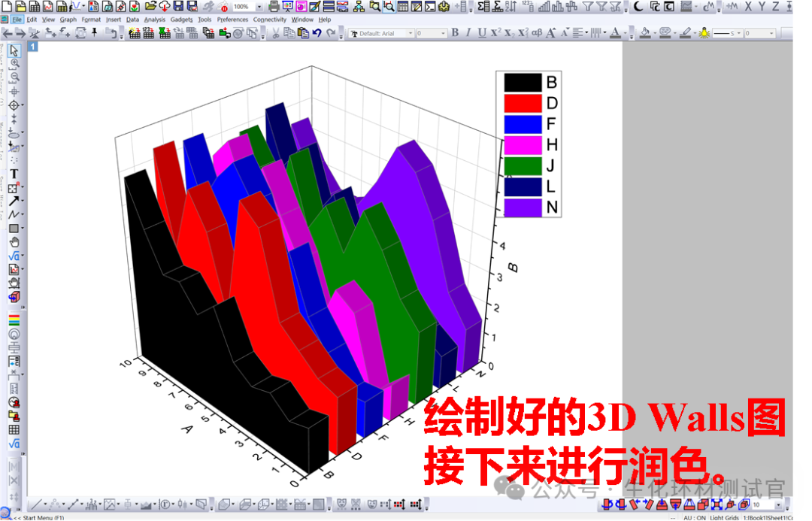Open the line style dropdown
This screenshot has width=812, height=521.
coord(738,33)
